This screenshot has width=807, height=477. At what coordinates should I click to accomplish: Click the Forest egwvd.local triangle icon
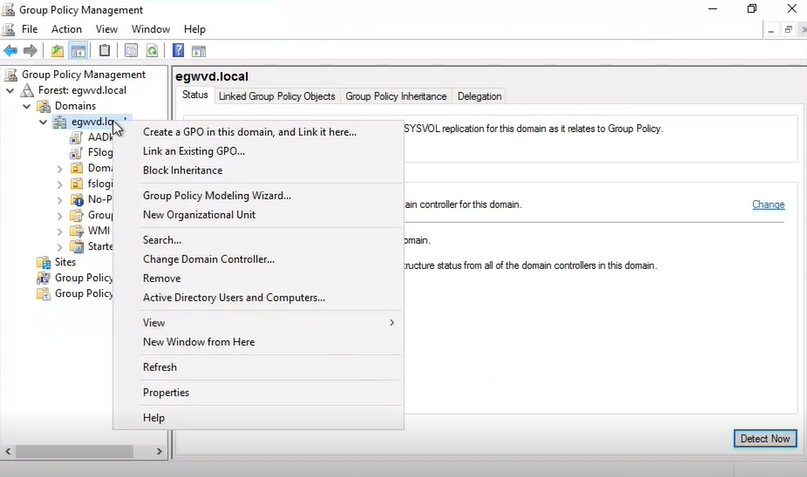click(27, 91)
